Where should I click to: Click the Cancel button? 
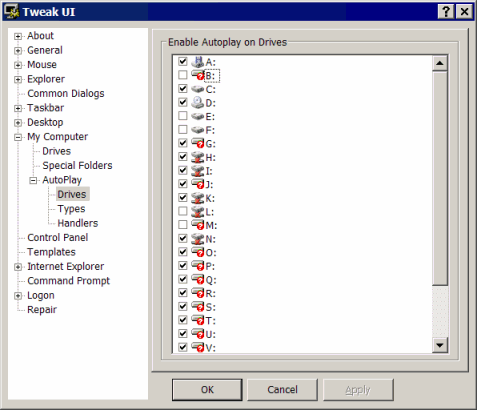pos(282,390)
